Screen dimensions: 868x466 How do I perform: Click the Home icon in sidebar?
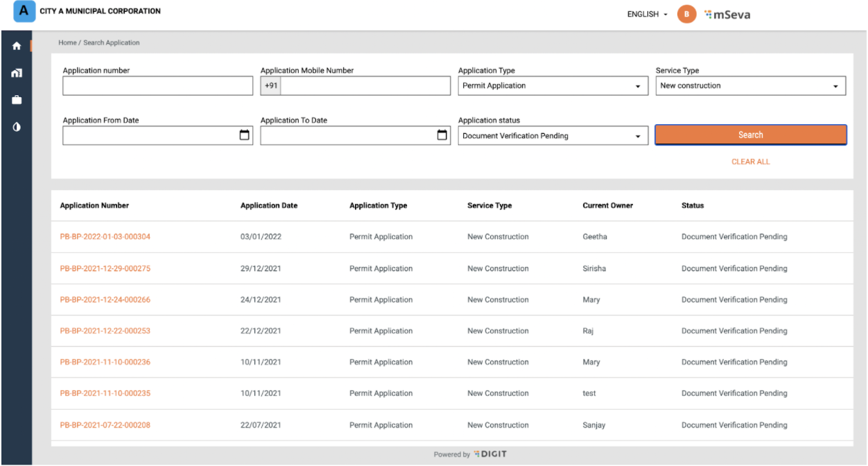(17, 46)
